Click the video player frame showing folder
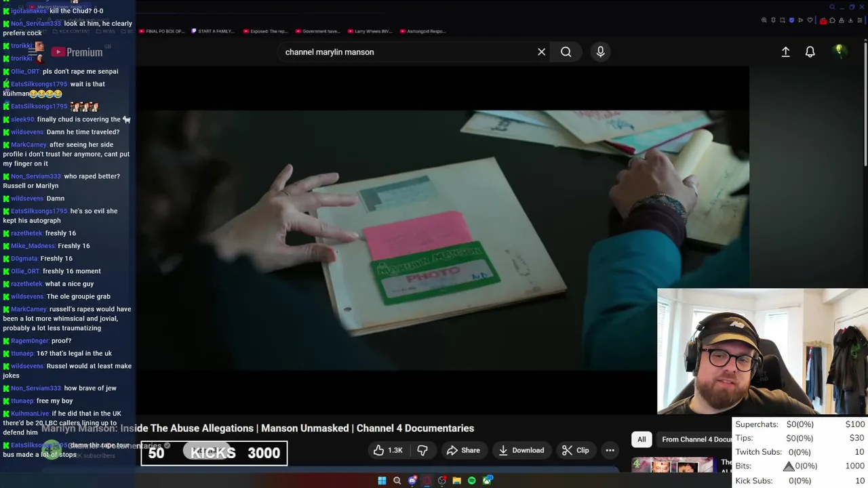Screen dimensions: 868x488 444,241
